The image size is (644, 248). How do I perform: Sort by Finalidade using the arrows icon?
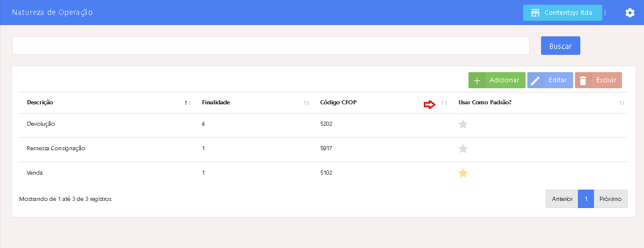click(307, 103)
